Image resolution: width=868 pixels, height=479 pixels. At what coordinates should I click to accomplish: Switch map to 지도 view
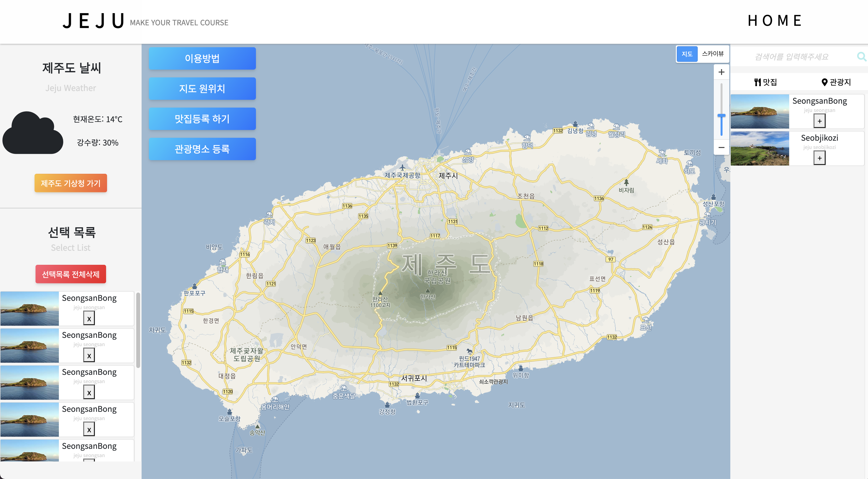[x=687, y=54]
